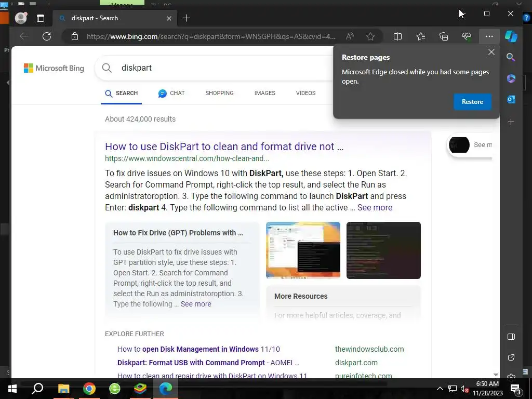Open the dark command prompt thumbnail
Screen dimensions: 532x399
383,250
